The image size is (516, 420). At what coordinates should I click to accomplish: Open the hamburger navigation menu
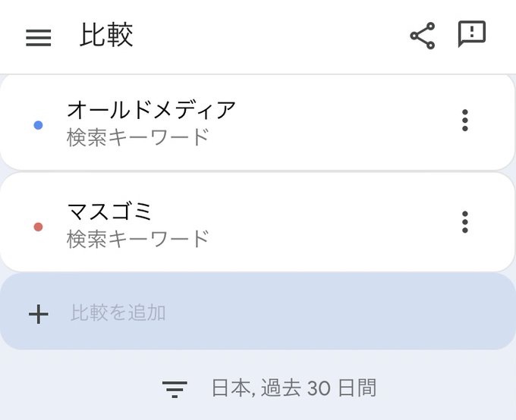pyautogui.click(x=39, y=38)
